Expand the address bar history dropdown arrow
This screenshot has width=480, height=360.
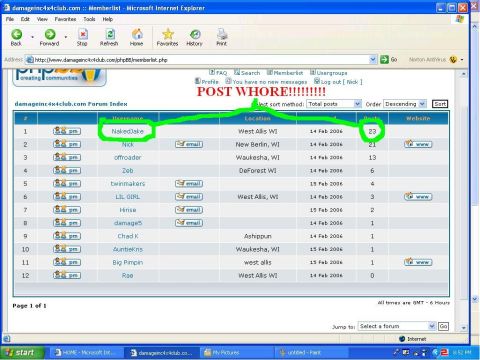pyautogui.click(x=373, y=60)
